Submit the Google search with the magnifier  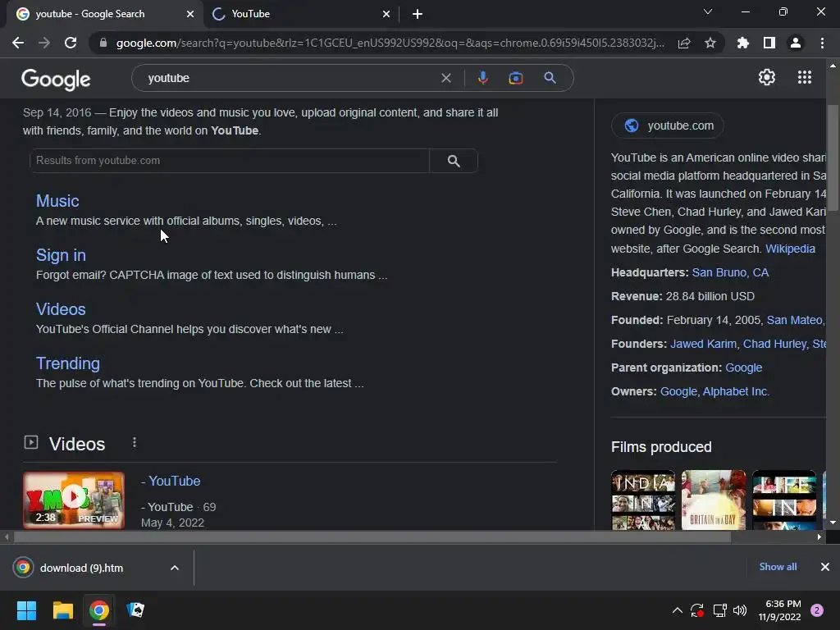550,78
